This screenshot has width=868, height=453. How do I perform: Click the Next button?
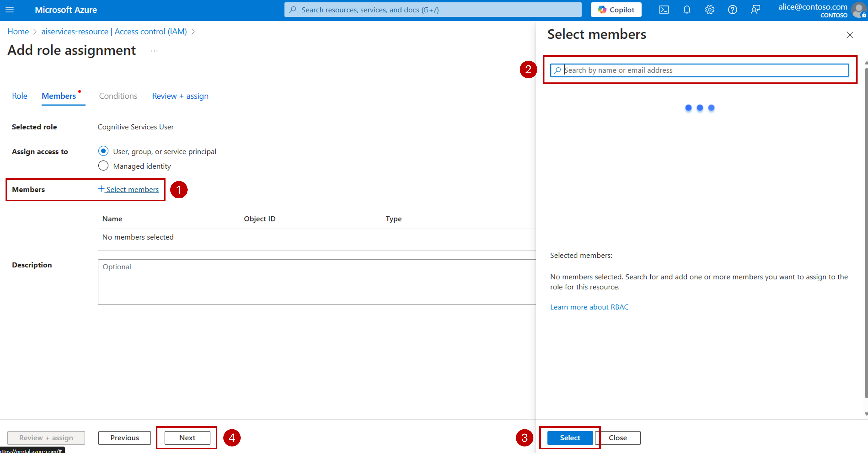tap(187, 438)
